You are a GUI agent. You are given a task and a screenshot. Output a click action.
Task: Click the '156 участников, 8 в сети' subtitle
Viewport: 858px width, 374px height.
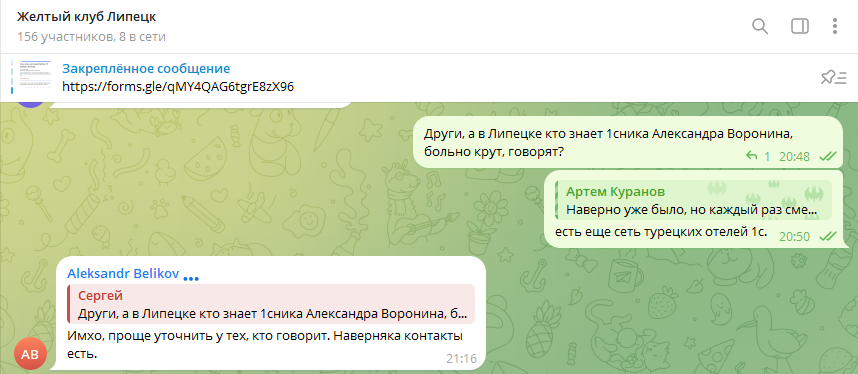coord(91,37)
